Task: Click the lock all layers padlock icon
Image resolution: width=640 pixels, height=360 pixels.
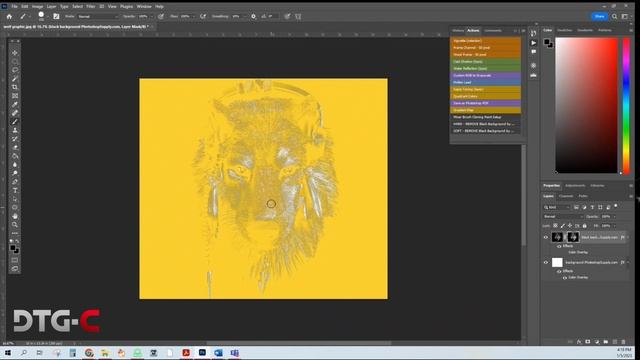Action: 584,226
